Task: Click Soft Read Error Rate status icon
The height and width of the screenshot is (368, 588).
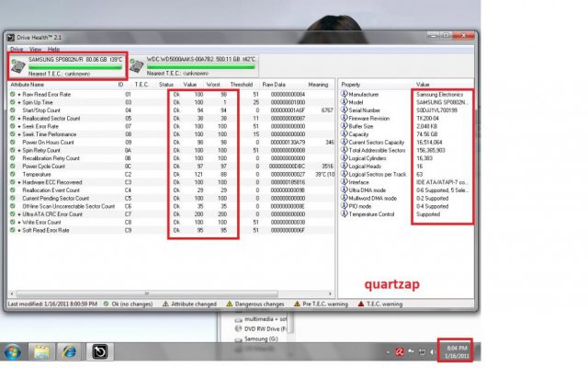Action: click(13, 230)
